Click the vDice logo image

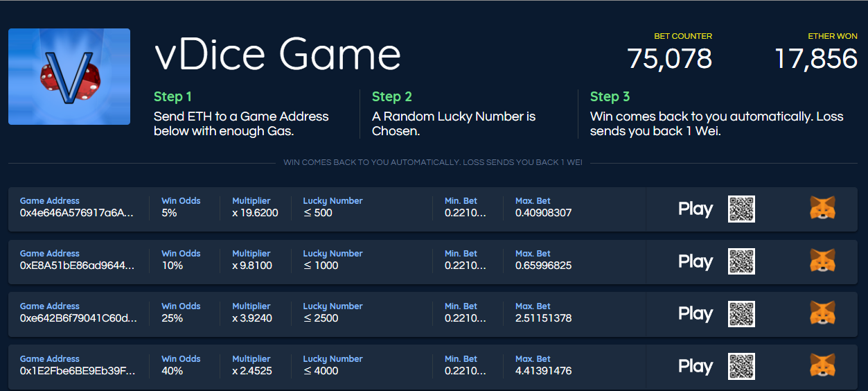click(69, 76)
